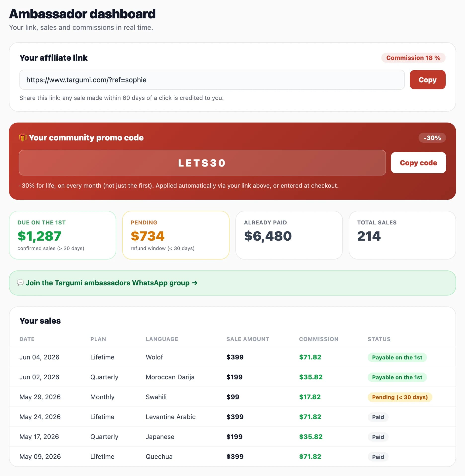Click the Wolof language cell

tap(154, 357)
